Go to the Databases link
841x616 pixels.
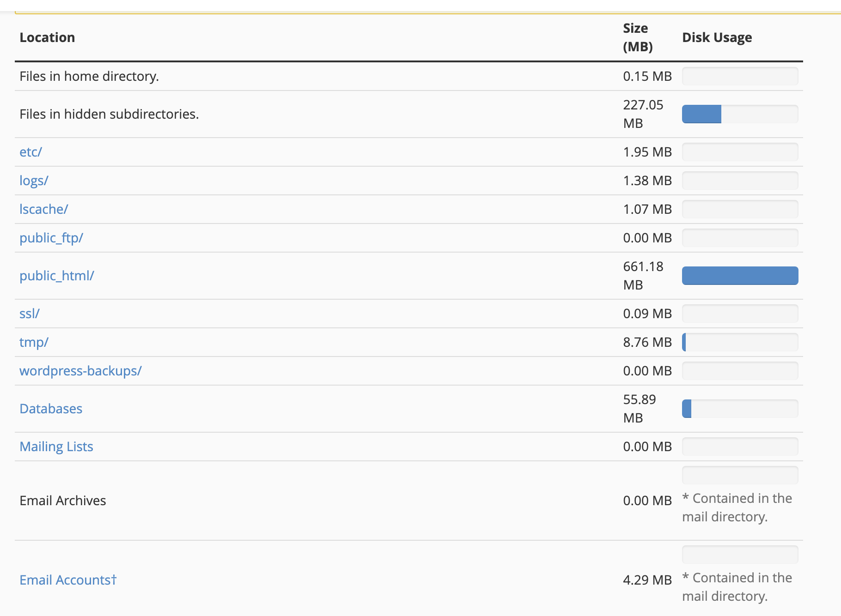pos(51,409)
